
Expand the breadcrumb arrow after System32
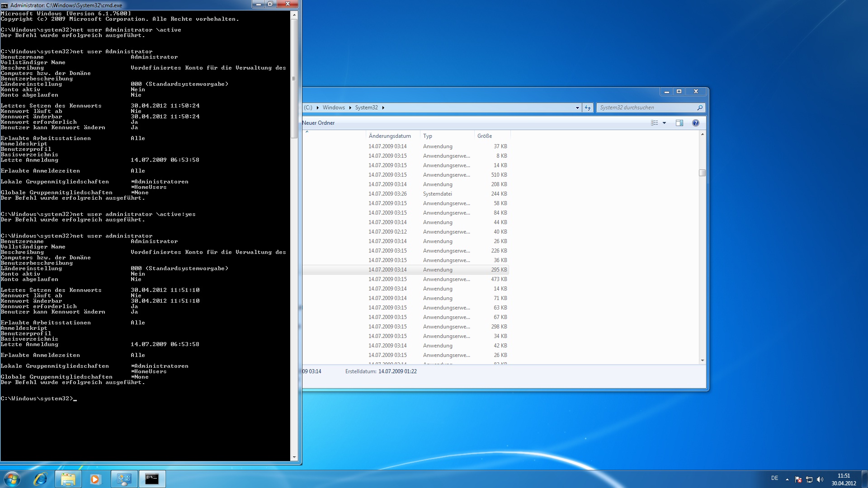383,108
